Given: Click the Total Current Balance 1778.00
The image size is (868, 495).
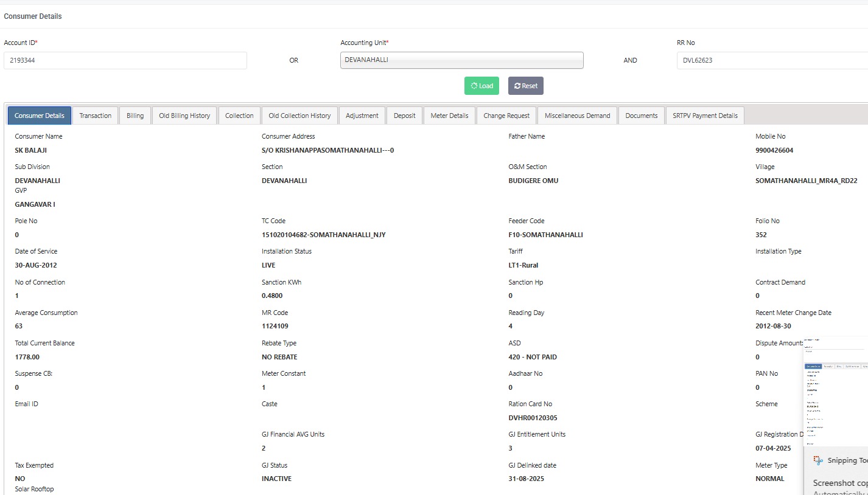Looking at the screenshot, I should (x=27, y=357).
